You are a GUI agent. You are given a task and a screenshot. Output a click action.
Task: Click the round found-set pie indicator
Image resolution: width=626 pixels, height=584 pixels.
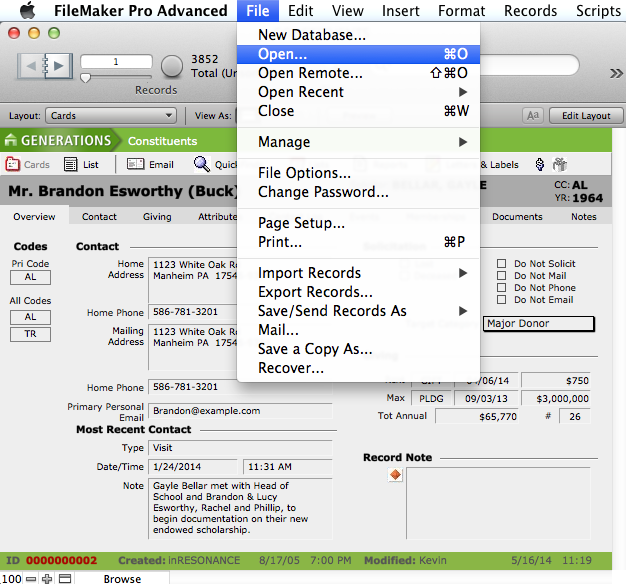click(172, 66)
